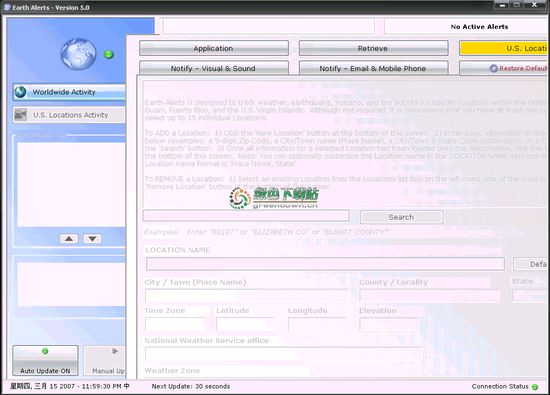Click the Locations list box
Image resolution: width=550 pixels, height=395 pixels.
(71, 185)
